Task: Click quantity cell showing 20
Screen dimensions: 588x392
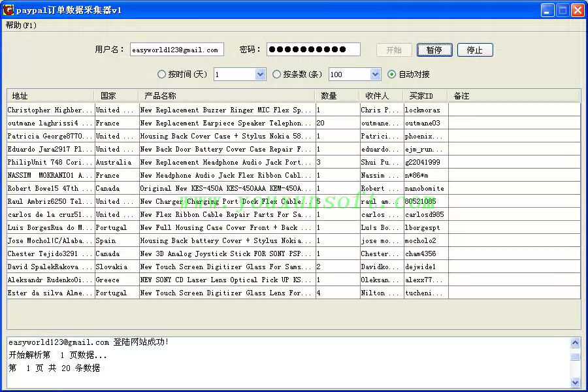Action: (338, 123)
